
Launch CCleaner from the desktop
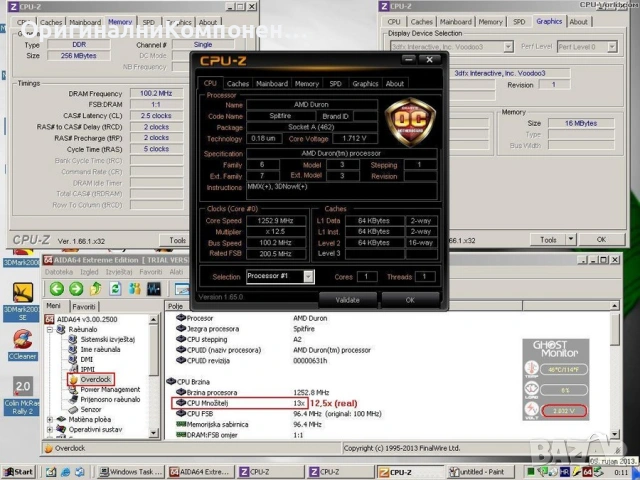23,345
